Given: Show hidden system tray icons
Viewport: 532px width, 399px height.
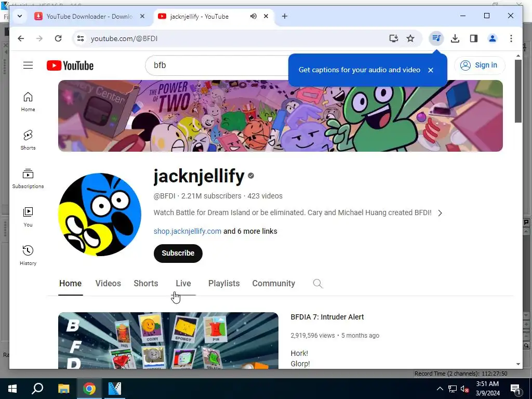Looking at the screenshot, I should tap(440, 389).
